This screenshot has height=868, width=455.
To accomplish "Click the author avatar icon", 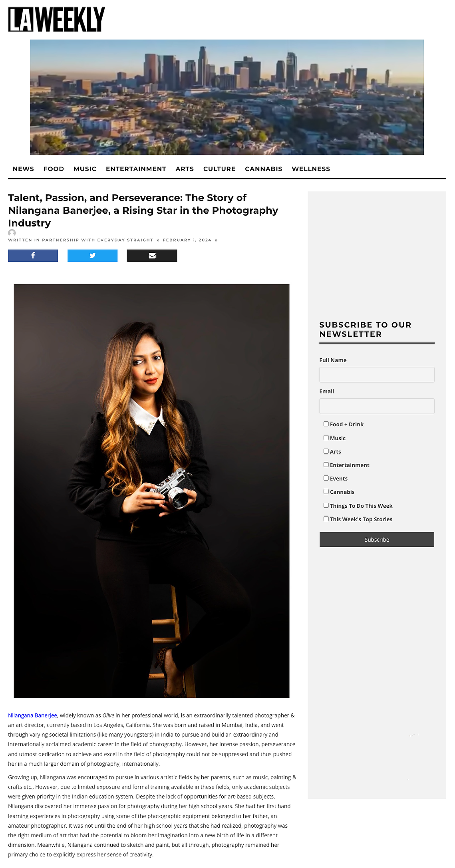I will 12,233.
